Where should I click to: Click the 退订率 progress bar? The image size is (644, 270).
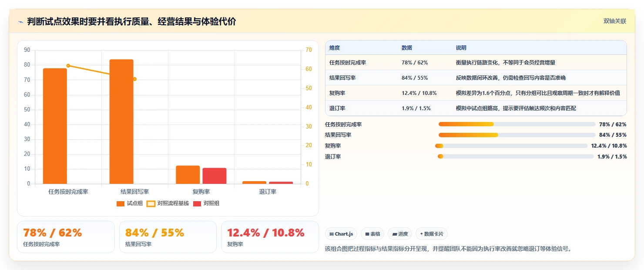pos(516,156)
